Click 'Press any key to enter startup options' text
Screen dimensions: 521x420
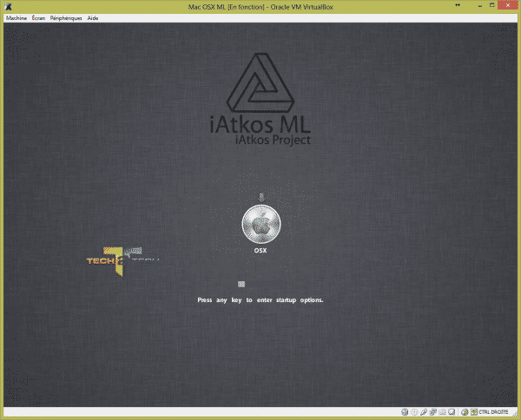(260, 299)
